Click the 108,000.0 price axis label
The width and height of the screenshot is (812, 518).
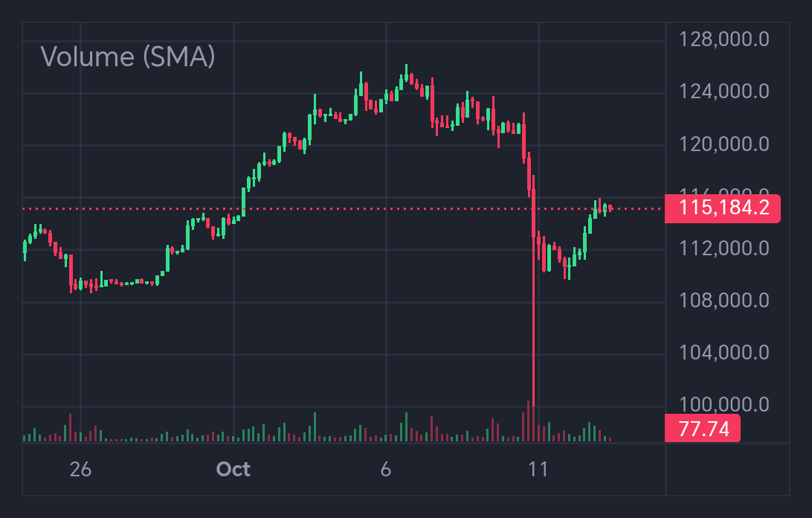click(724, 301)
